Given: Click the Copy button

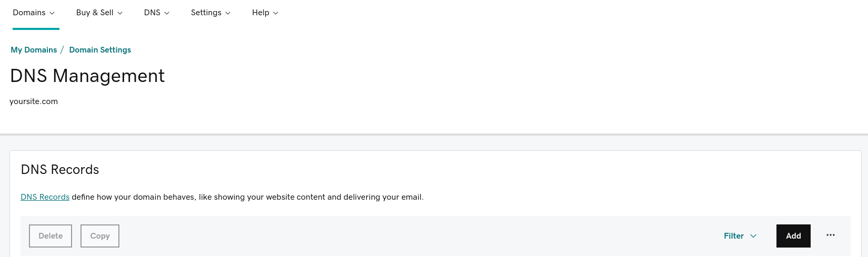Looking at the screenshot, I should point(100,236).
